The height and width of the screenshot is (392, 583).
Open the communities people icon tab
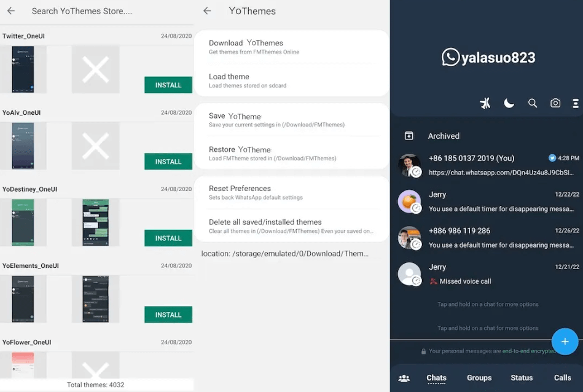coord(404,378)
